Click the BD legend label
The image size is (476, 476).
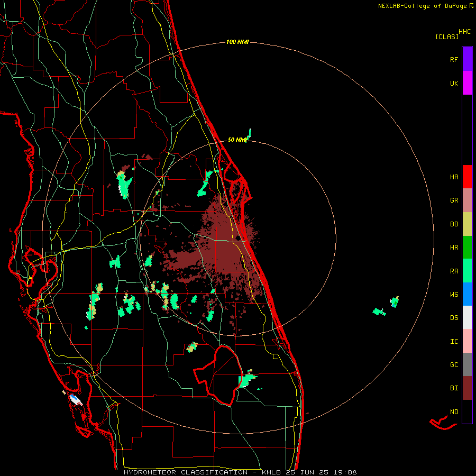click(x=454, y=224)
